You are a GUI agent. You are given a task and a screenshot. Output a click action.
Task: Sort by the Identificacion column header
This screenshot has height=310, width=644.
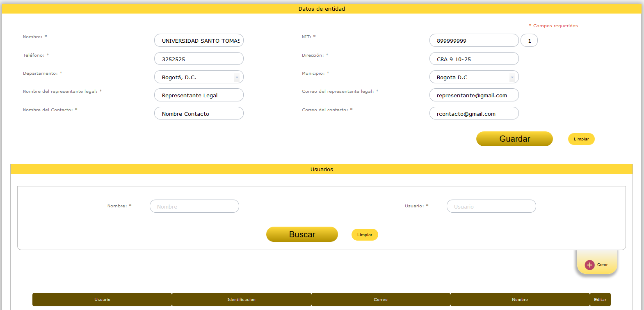pos(241,300)
